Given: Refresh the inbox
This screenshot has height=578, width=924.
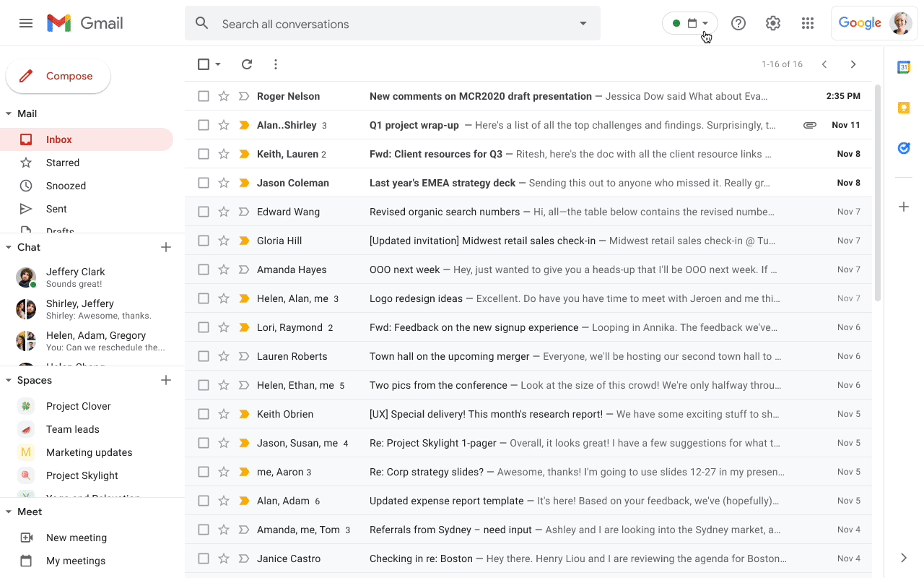Looking at the screenshot, I should pos(247,64).
